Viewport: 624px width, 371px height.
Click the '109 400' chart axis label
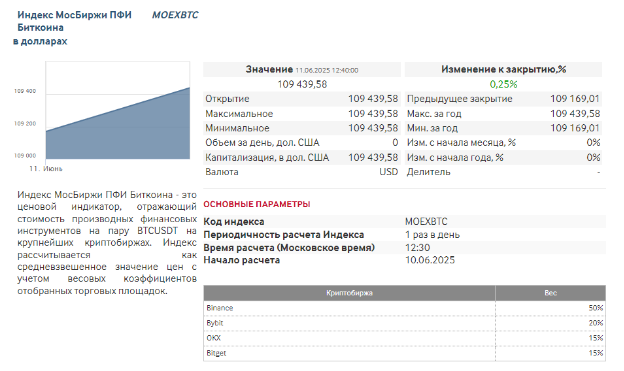(25, 91)
